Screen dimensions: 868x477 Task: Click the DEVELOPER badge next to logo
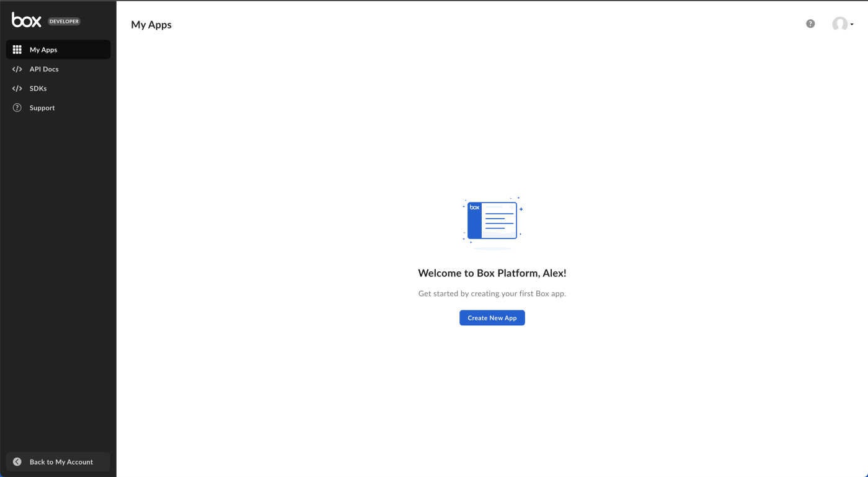pyautogui.click(x=64, y=22)
